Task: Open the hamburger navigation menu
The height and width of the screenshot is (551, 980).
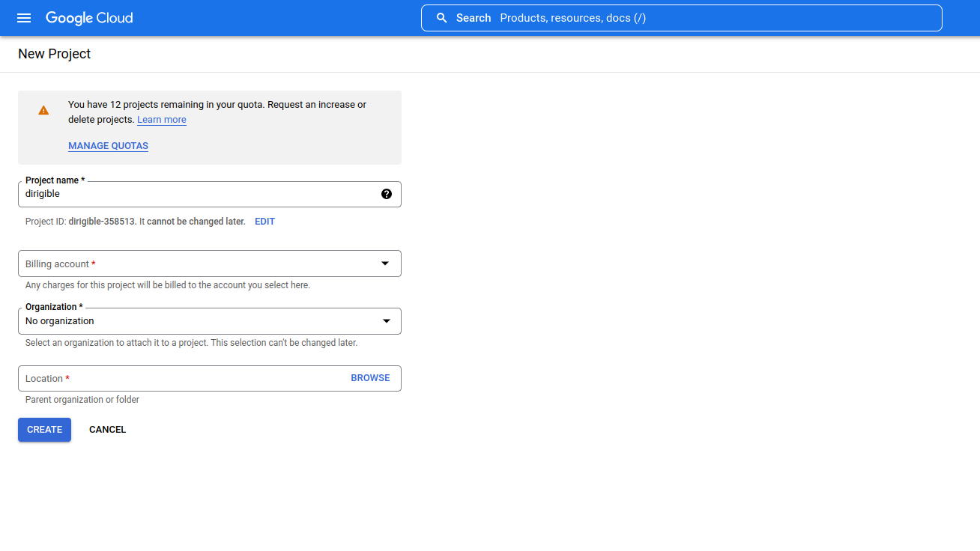Action: [24, 18]
